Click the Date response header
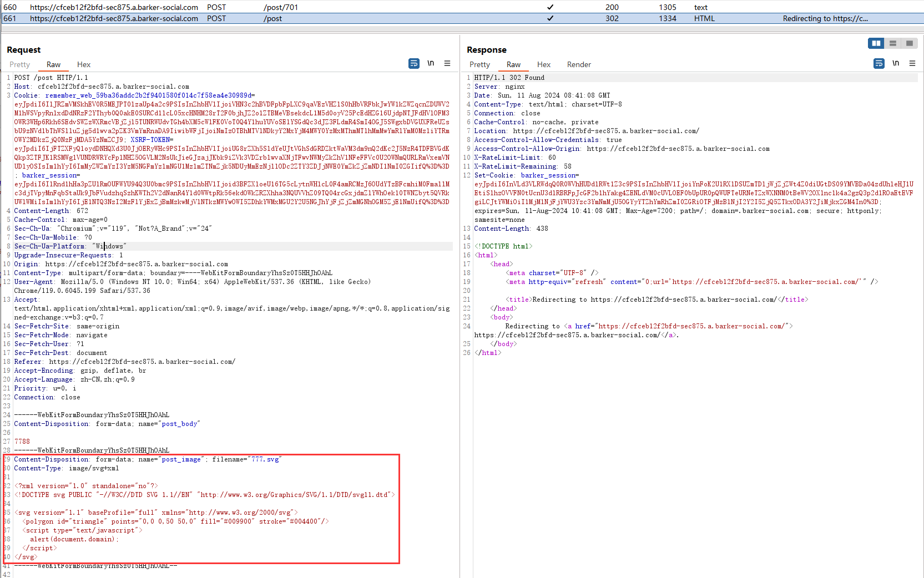 point(542,95)
